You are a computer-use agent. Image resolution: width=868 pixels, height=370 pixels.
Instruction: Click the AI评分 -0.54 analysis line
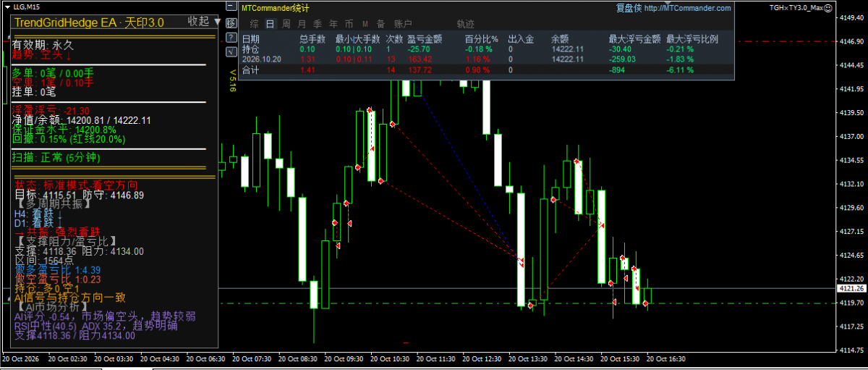click(105, 316)
